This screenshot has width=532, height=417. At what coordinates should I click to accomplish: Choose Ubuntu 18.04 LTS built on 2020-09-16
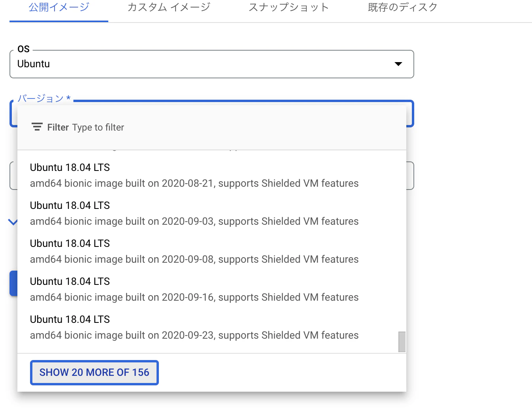click(x=212, y=289)
